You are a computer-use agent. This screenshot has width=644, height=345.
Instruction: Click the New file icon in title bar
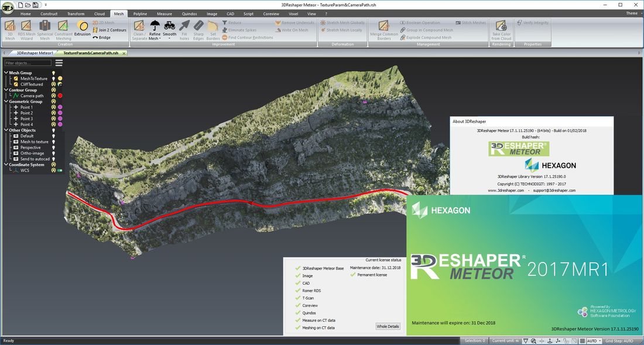tap(20, 5)
